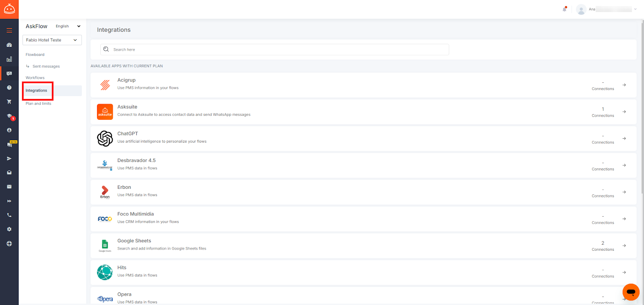Click the Acigrup app logo
The image size is (644, 305).
click(105, 85)
